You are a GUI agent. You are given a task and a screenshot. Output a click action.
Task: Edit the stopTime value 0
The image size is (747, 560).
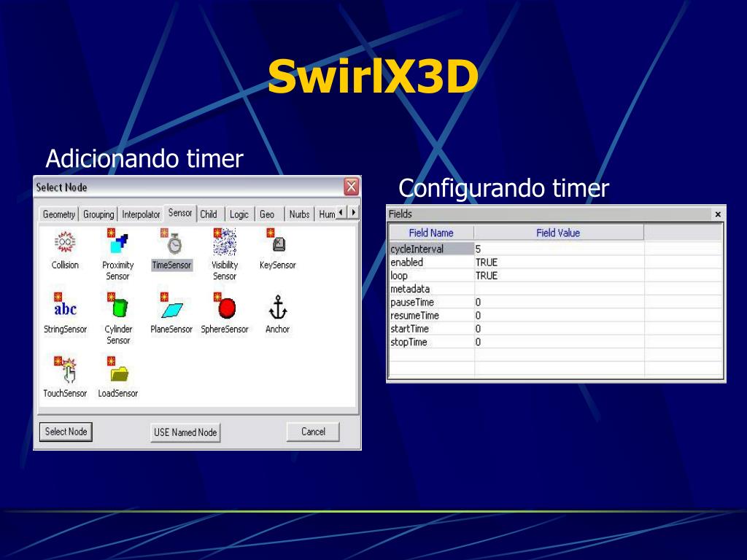(559, 343)
